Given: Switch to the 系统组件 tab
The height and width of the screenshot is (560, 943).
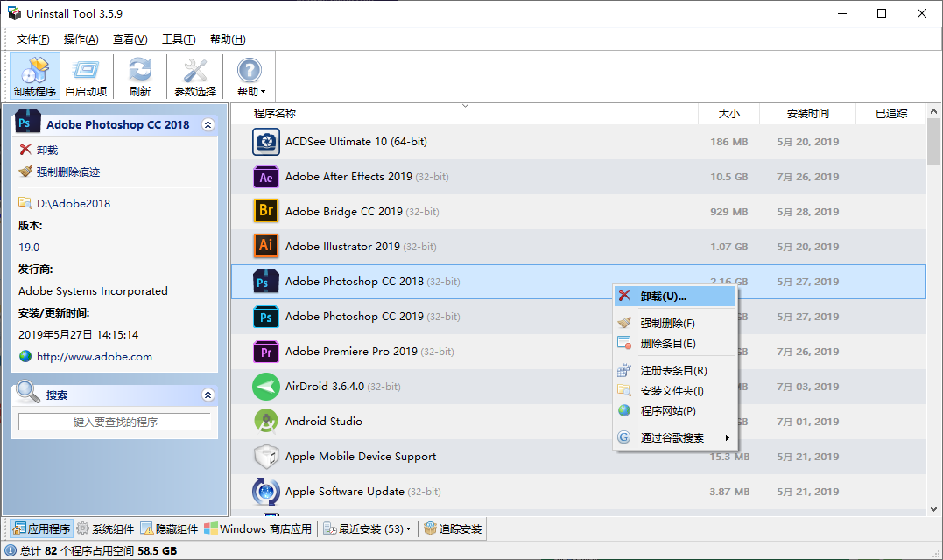Looking at the screenshot, I should coord(105,528).
